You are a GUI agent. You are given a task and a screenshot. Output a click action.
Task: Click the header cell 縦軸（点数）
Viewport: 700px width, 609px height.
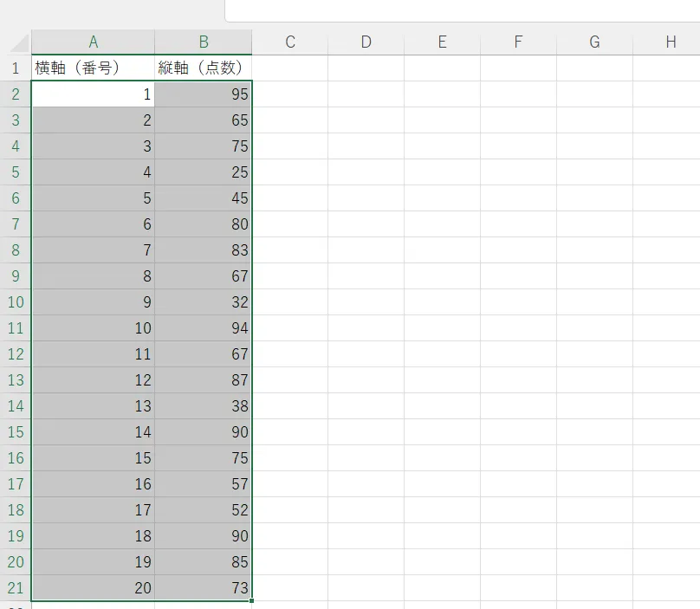[204, 68]
